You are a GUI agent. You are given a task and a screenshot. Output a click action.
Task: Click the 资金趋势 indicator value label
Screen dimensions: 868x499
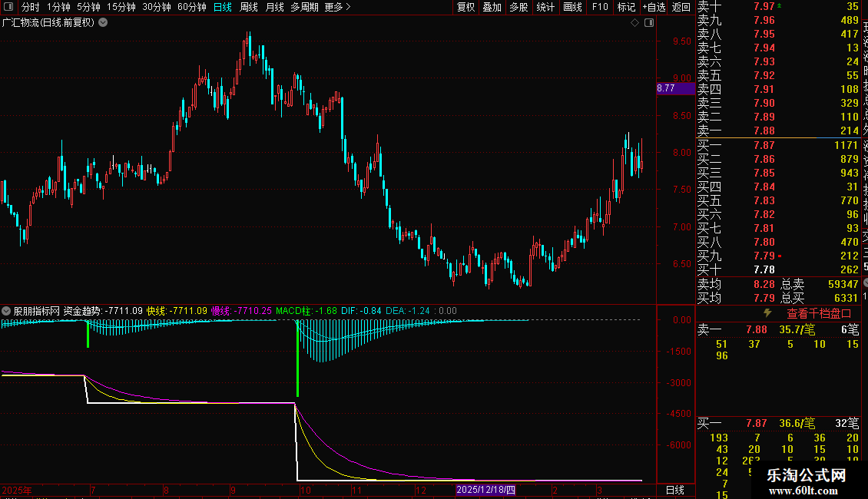click(x=103, y=311)
